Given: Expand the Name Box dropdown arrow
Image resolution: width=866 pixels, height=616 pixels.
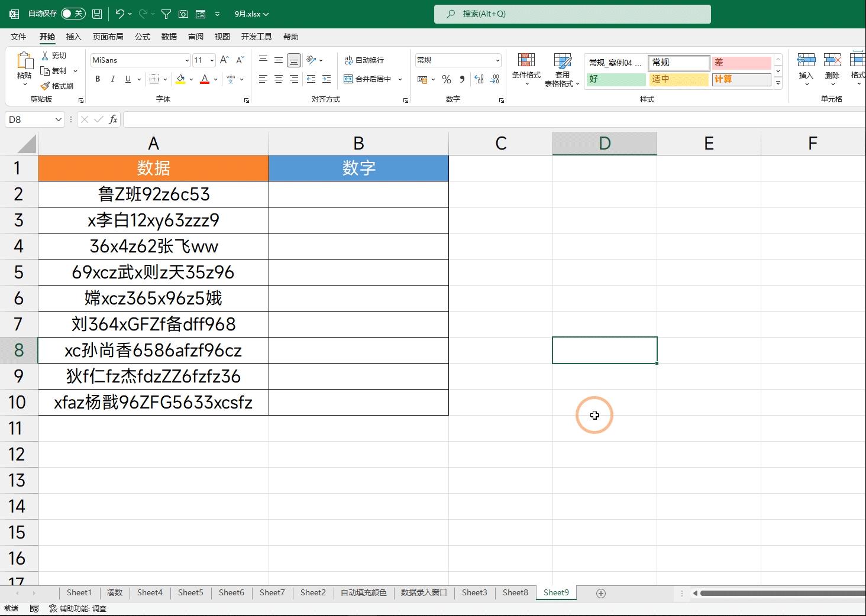Looking at the screenshot, I should [58, 120].
